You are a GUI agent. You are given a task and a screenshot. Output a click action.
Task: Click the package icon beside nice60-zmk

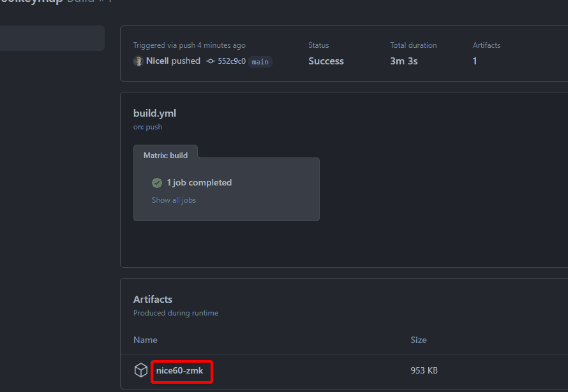(x=140, y=370)
